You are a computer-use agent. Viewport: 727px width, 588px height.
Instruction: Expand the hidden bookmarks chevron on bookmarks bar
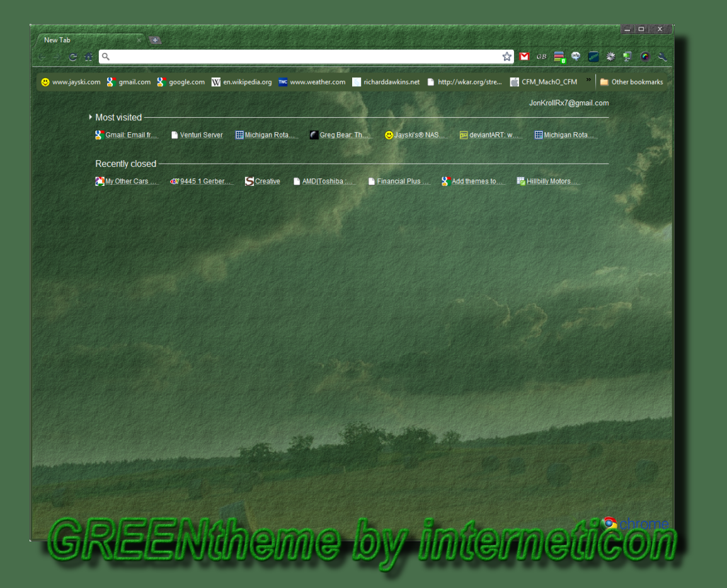click(588, 81)
